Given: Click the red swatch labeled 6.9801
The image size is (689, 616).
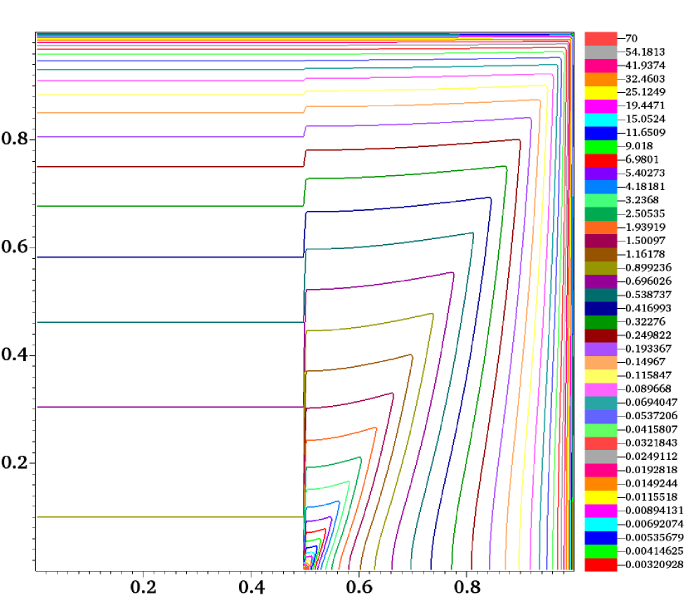Looking at the screenshot, I should click(601, 160).
